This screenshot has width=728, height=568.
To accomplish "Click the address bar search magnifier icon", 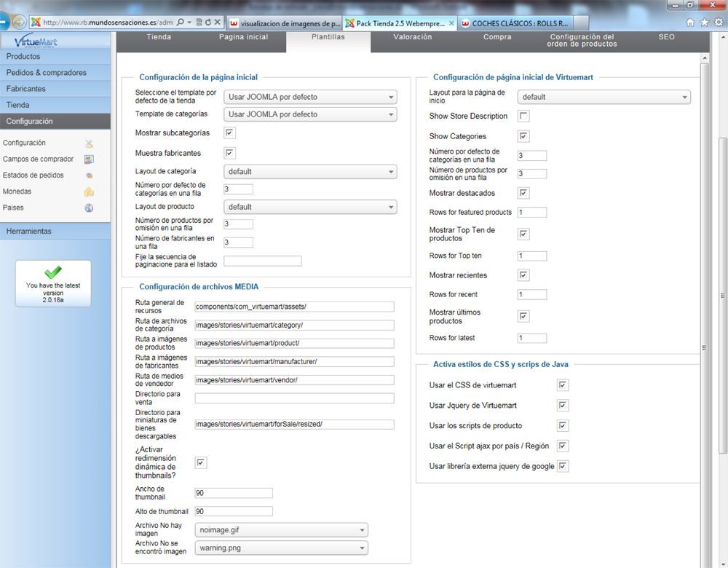I will pyautogui.click(x=181, y=23).
